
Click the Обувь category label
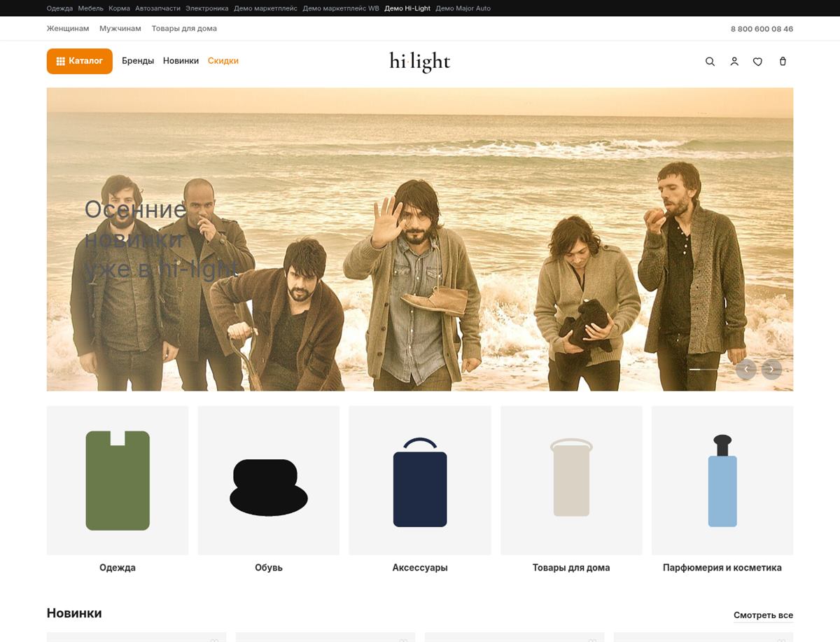[269, 568]
